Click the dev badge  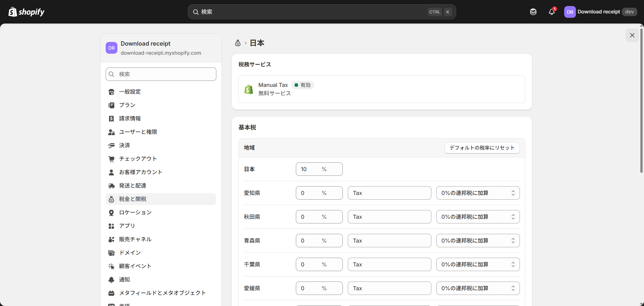coord(629,12)
